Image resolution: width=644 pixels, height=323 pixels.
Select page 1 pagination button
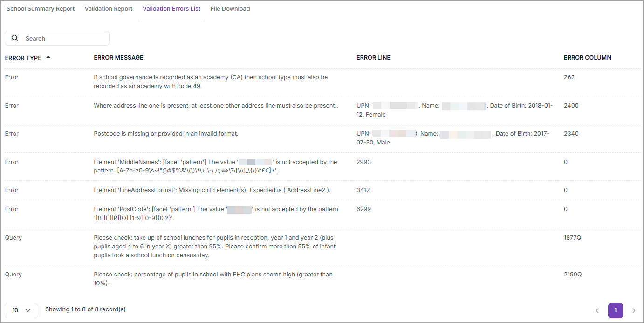point(615,310)
